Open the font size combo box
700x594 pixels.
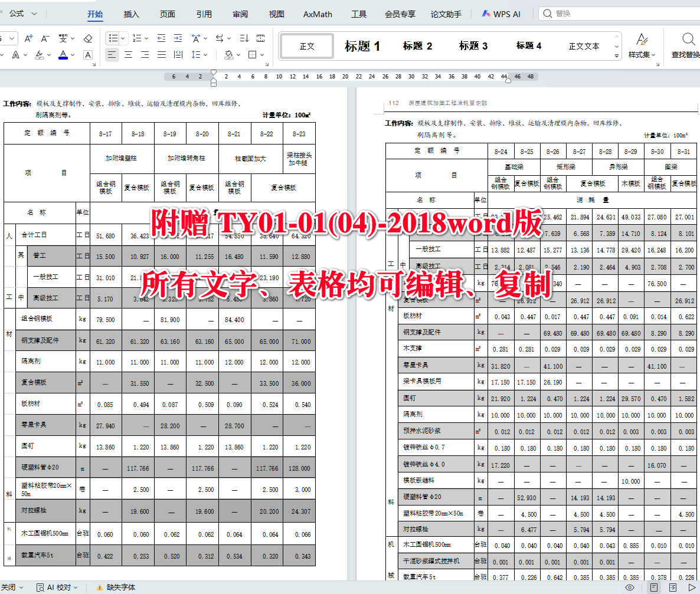[8, 38]
